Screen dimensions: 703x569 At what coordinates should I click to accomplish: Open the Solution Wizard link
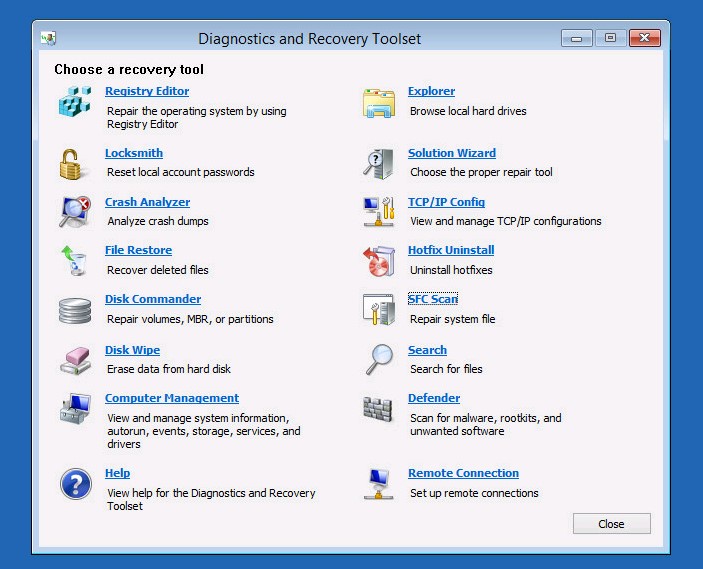pos(451,153)
